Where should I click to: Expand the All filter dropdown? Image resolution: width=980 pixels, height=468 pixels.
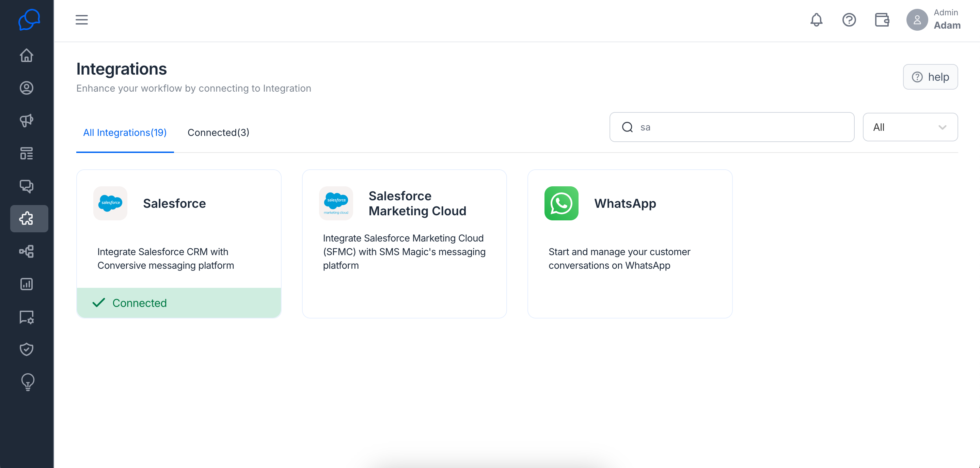910,127
